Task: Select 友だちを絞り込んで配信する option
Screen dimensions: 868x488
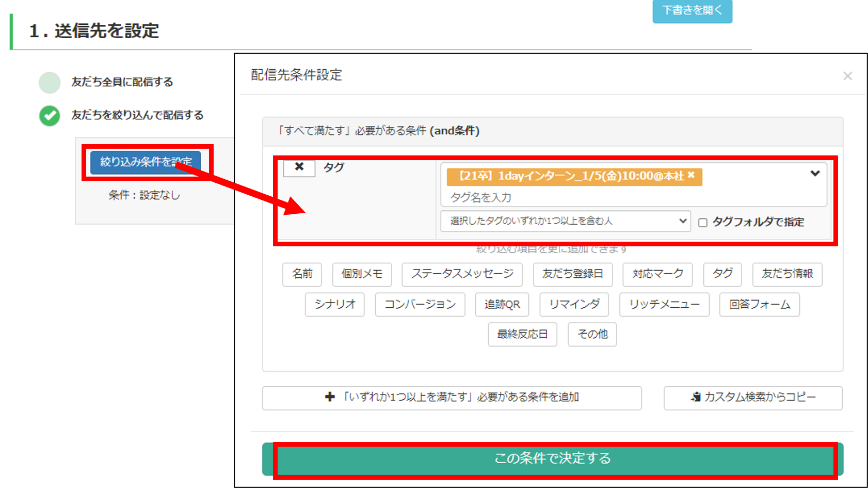Action: [50, 116]
